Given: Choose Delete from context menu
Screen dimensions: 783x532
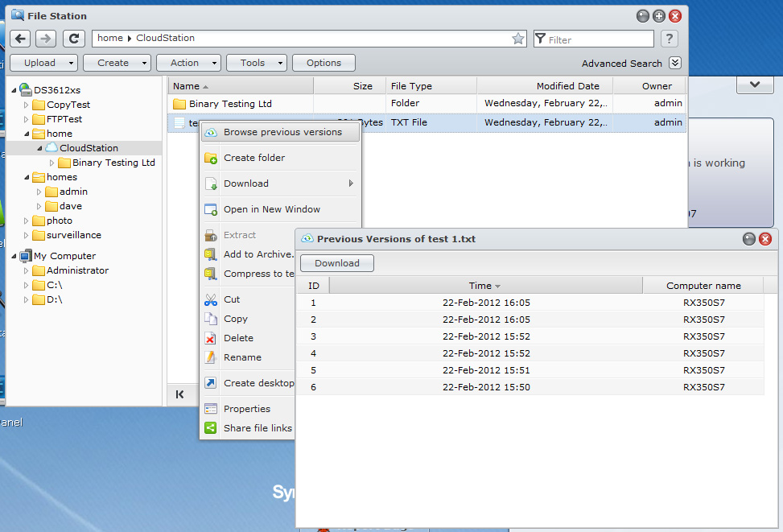Looking at the screenshot, I should point(248,338).
